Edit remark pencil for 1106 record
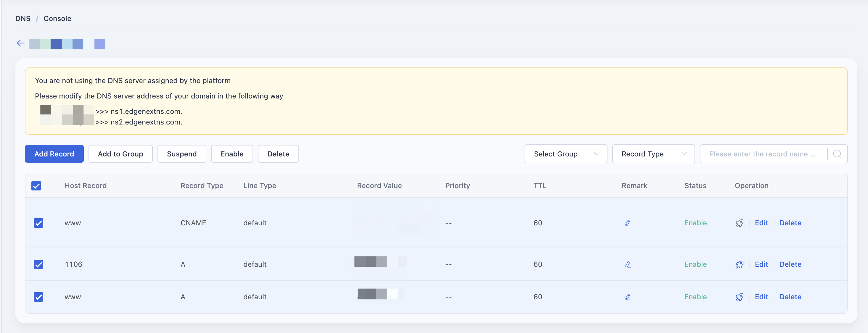The height and width of the screenshot is (333, 868). coord(628,264)
